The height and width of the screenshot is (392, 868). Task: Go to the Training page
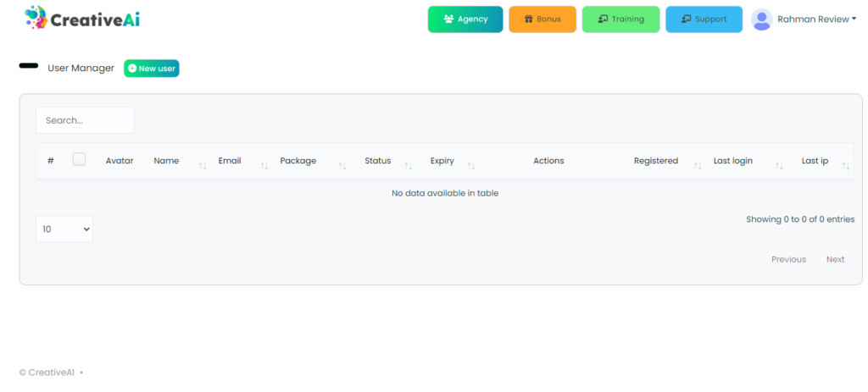[620, 19]
